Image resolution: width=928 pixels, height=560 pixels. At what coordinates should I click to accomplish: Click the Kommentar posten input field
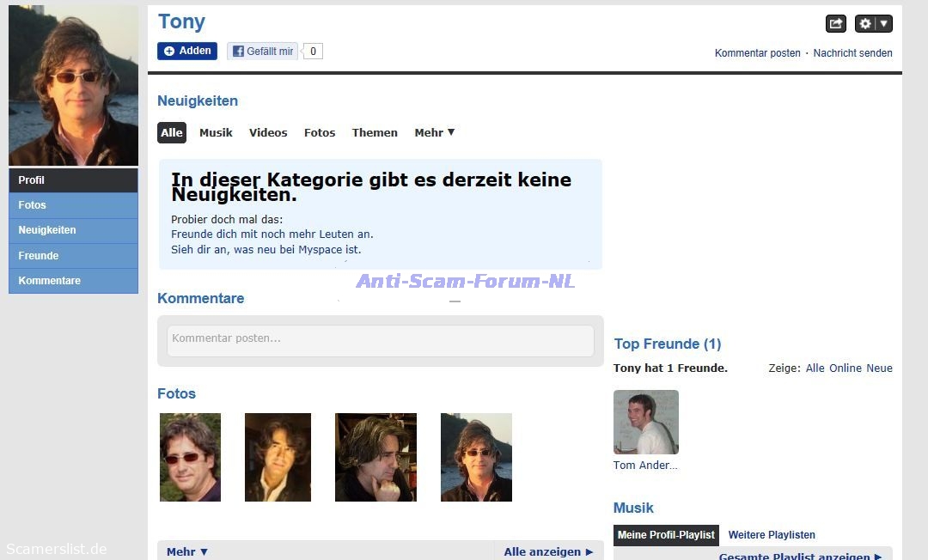380,340
